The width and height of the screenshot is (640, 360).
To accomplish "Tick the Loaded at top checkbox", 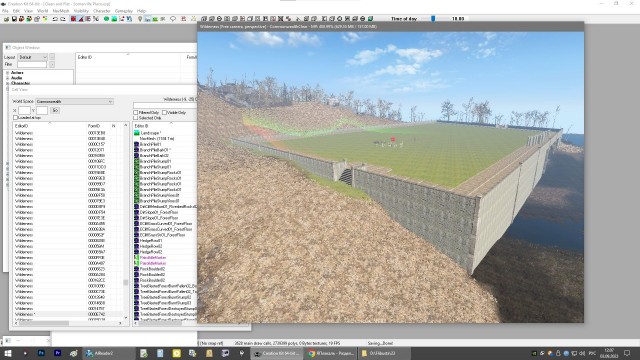I will point(16,118).
